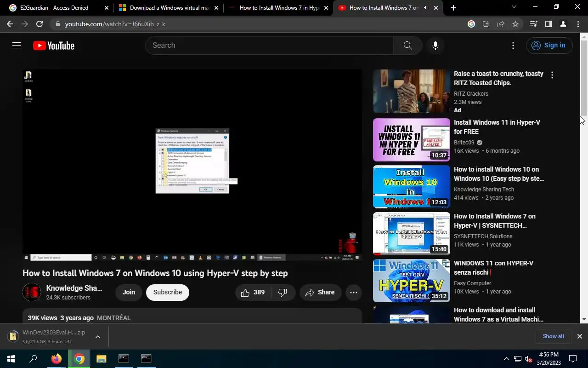
Task: Expand the video description box
Action: (x=192, y=316)
